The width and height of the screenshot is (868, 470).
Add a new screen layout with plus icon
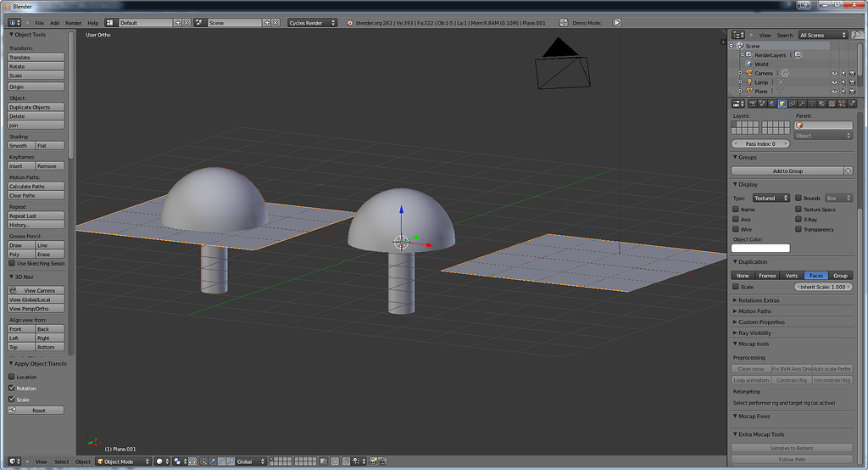coord(178,23)
